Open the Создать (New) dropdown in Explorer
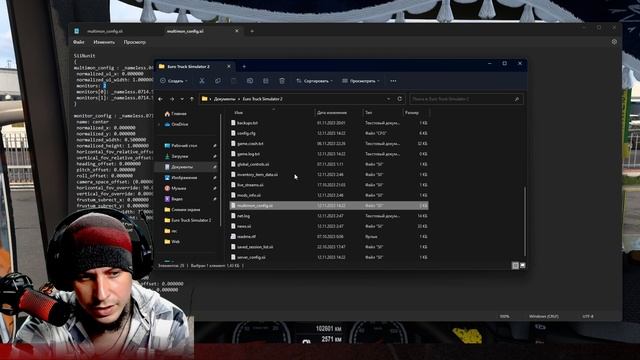 pyautogui.click(x=174, y=81)
